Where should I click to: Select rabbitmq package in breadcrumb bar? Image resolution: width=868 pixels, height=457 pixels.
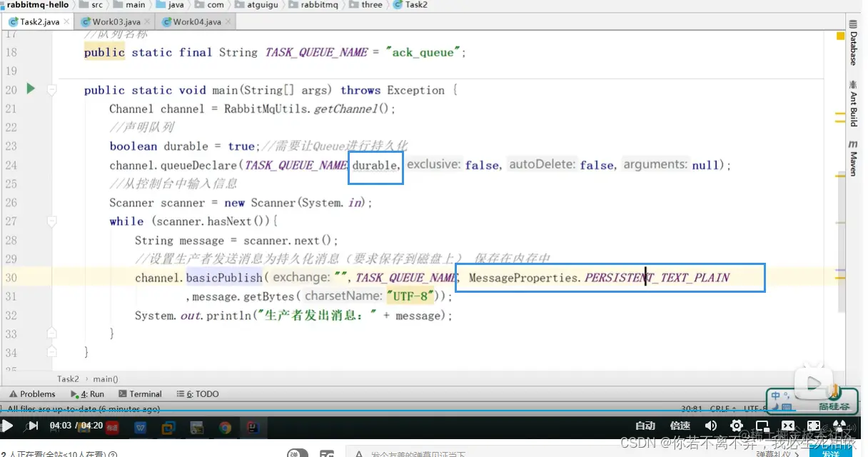click(313, 4)
